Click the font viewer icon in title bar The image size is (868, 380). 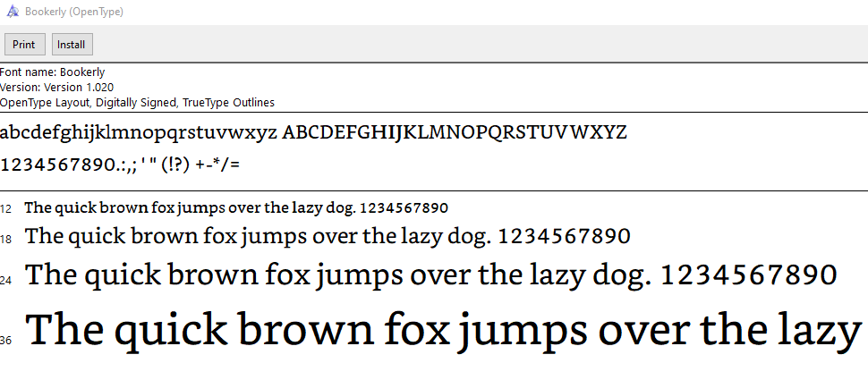pyautogui.click(x=12, y=12)
